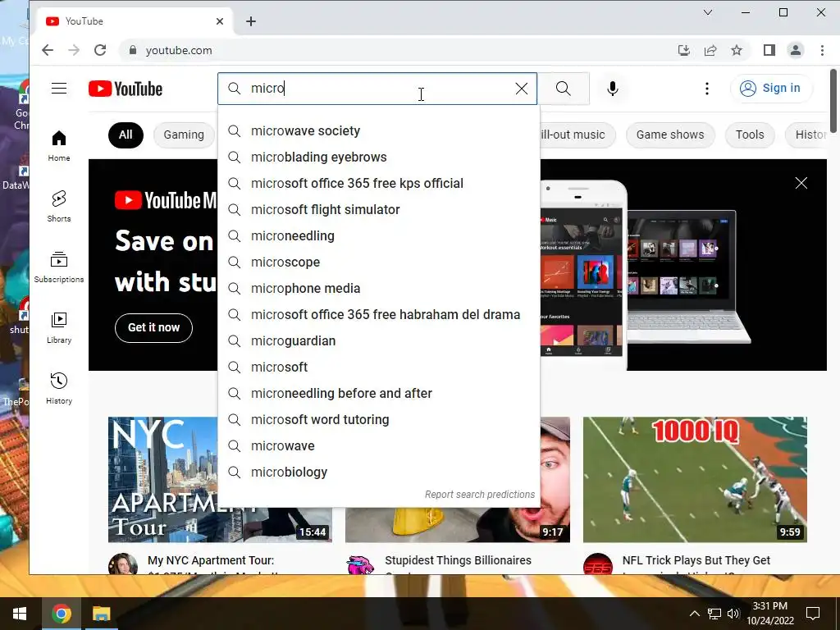
Task: Select the Tools filter chip
Action: tap(750, 135)
